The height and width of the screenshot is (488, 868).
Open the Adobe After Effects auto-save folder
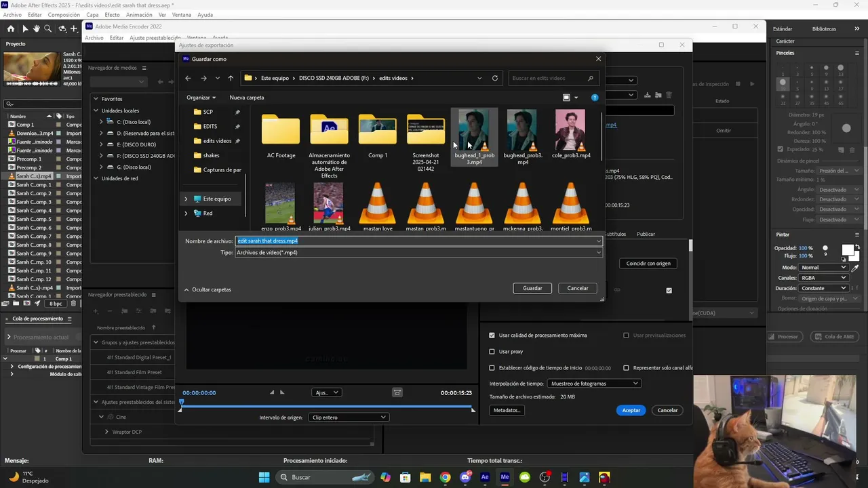(329, 146)
